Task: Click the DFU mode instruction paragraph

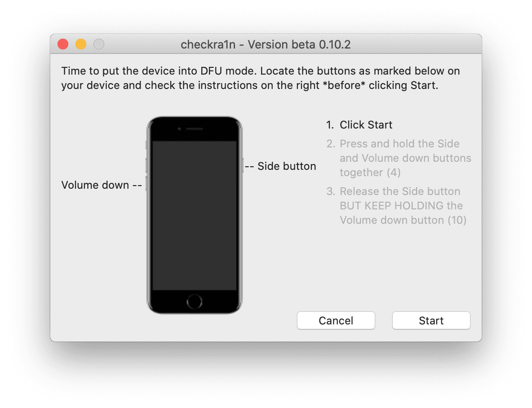Action: [261, 78]
